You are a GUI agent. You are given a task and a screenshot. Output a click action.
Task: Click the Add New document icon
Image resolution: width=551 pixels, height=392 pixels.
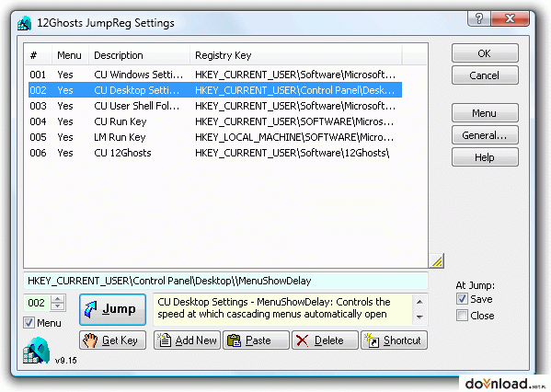(x=164, y=340)
